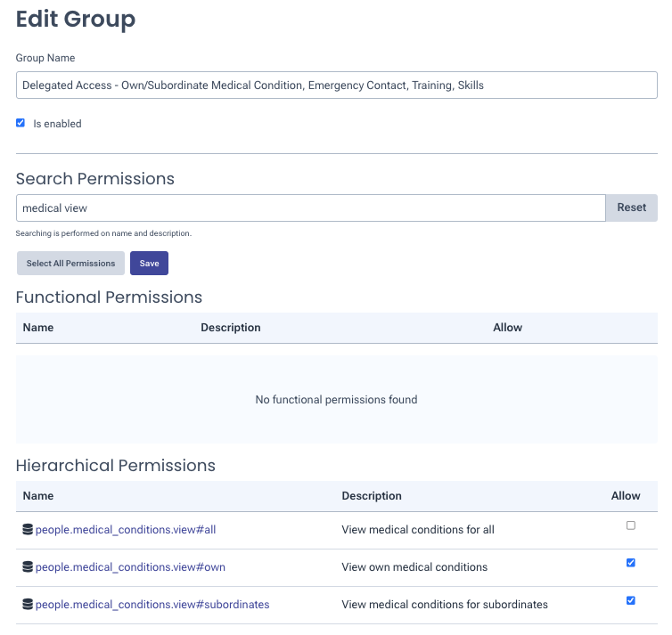
Task: Allow viewing medical conditions for all
Action: (631, 525)
